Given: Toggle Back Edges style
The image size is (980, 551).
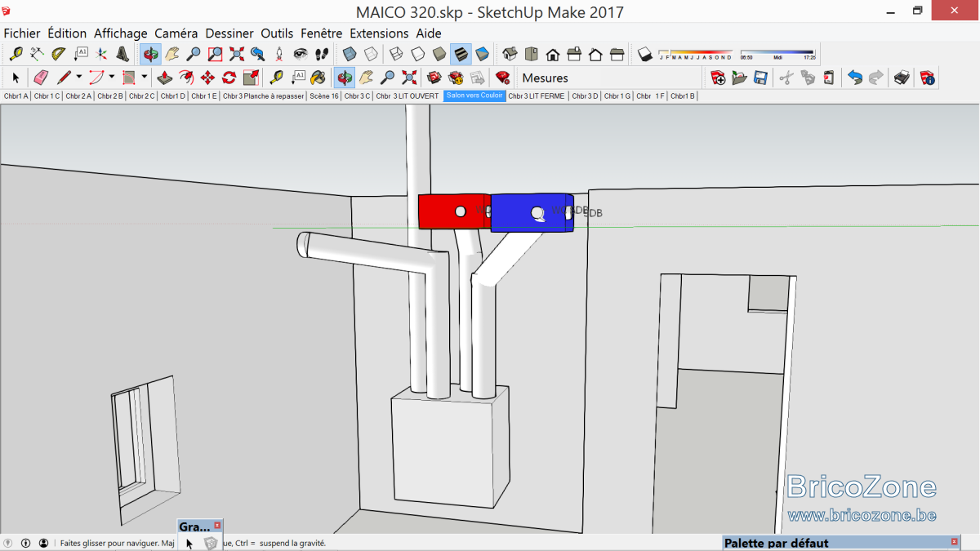Looking at the screenshot, I should (x=371, y=54).
